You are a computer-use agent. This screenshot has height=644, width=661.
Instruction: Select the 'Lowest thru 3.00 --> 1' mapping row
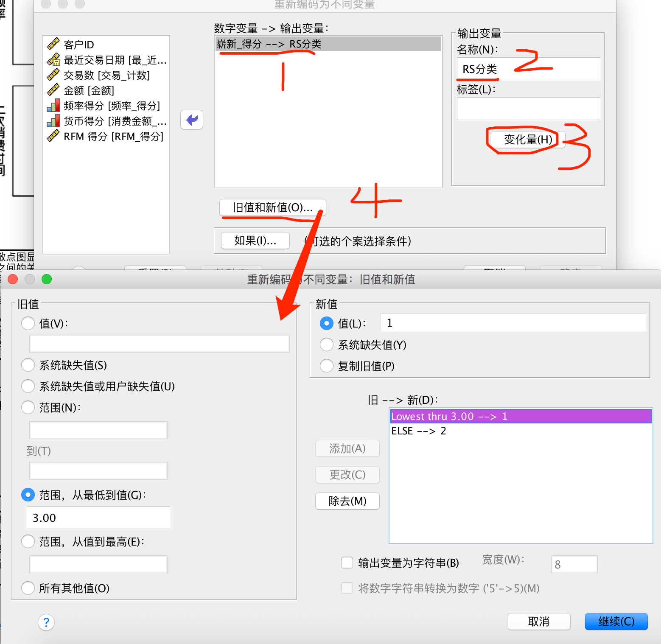pos(521,416)
